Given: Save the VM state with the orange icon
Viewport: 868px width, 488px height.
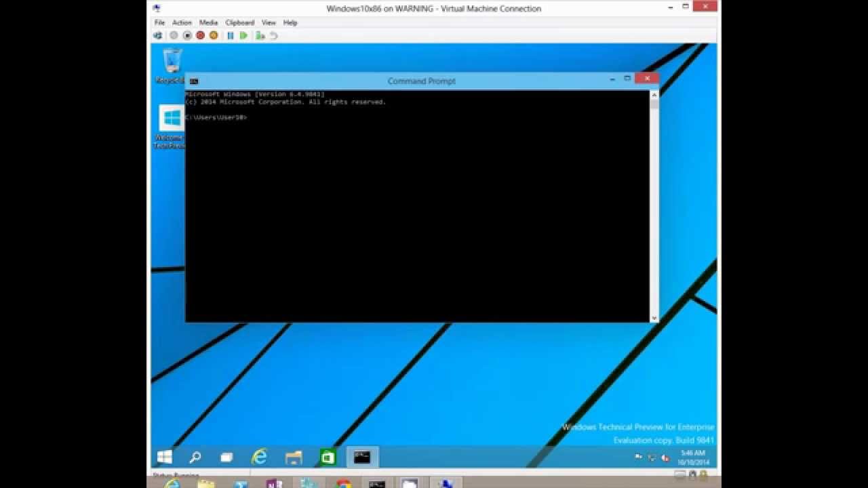Looking at the screenshot, I should click(214, 35).
